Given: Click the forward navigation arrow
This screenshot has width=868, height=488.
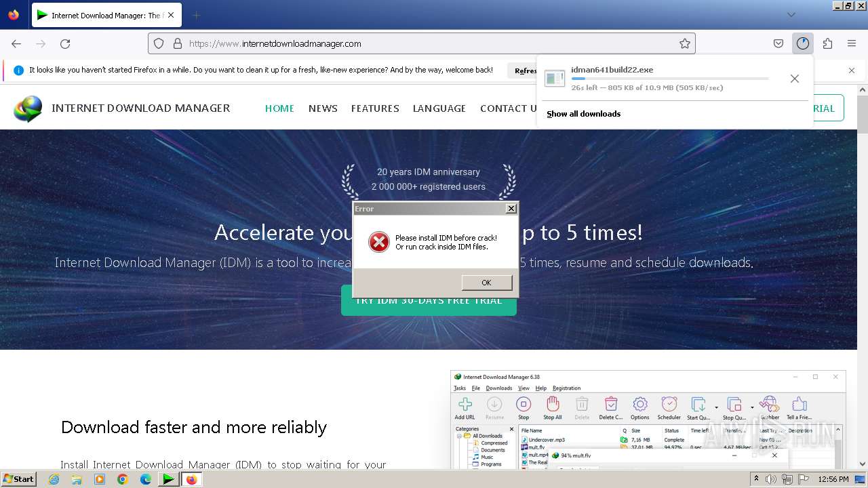Looking at the screenshot, I should tap(41, 43).
